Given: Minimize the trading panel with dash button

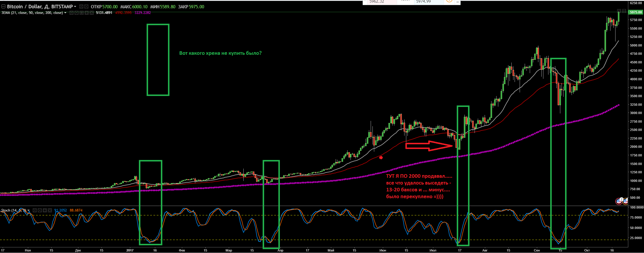Looking at the screenshot, I should (458, 2).
